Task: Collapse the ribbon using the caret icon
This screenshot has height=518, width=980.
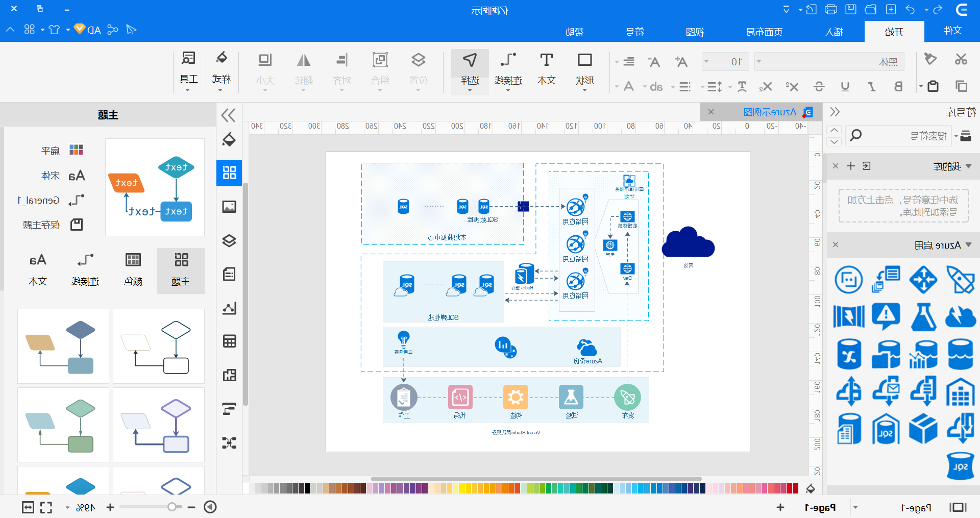Action: (x=10, y=30)
